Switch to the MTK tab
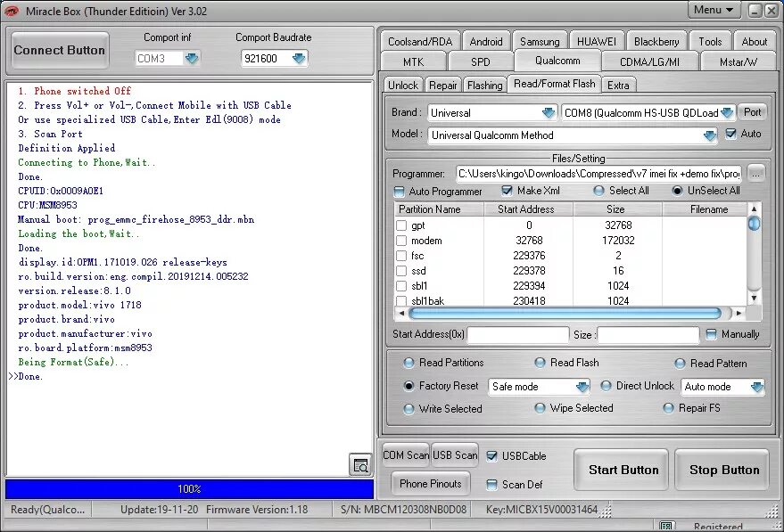 [x=413, y=62]
